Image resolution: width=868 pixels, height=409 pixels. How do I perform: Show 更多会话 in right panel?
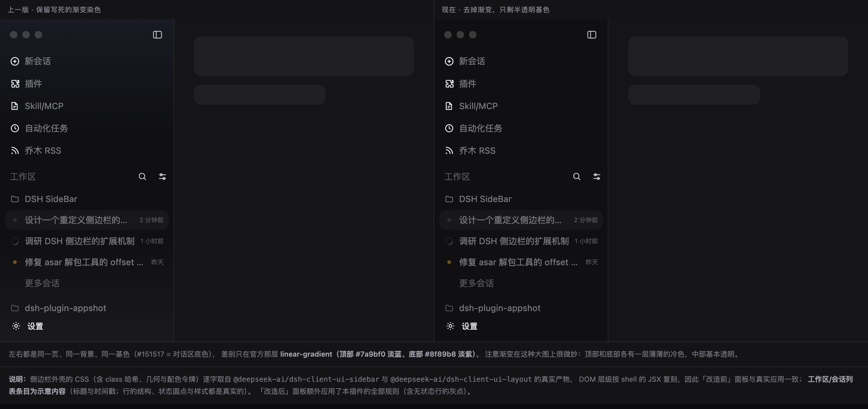476,283
